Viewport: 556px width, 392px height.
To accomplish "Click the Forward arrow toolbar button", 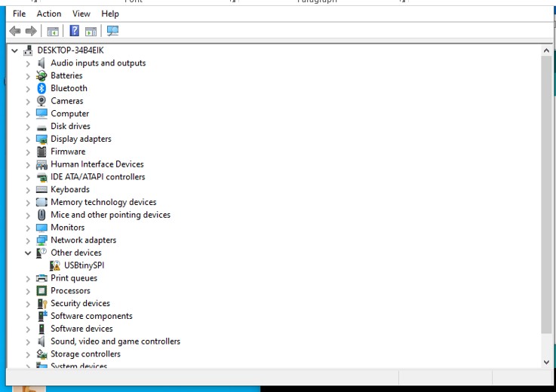I will point(31,31).
